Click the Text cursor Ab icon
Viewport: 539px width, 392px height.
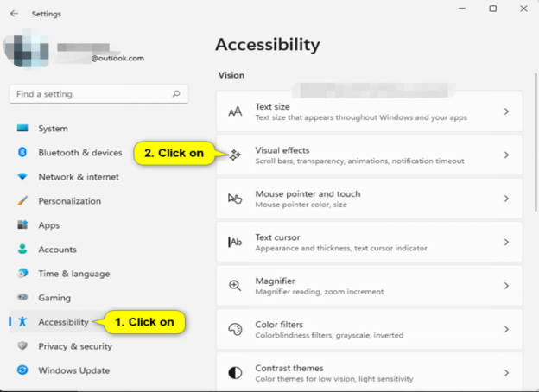tap(235, 243)
